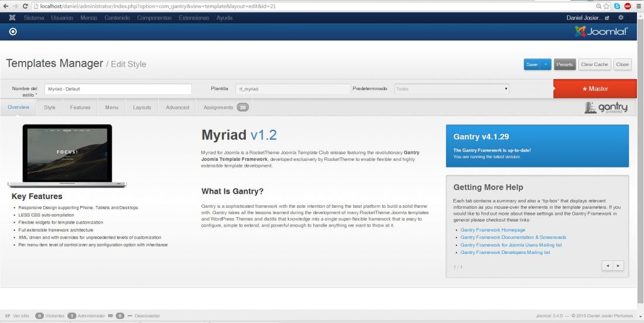Click the browser forward arrow
644x323 pixels.
click(15, 6)
